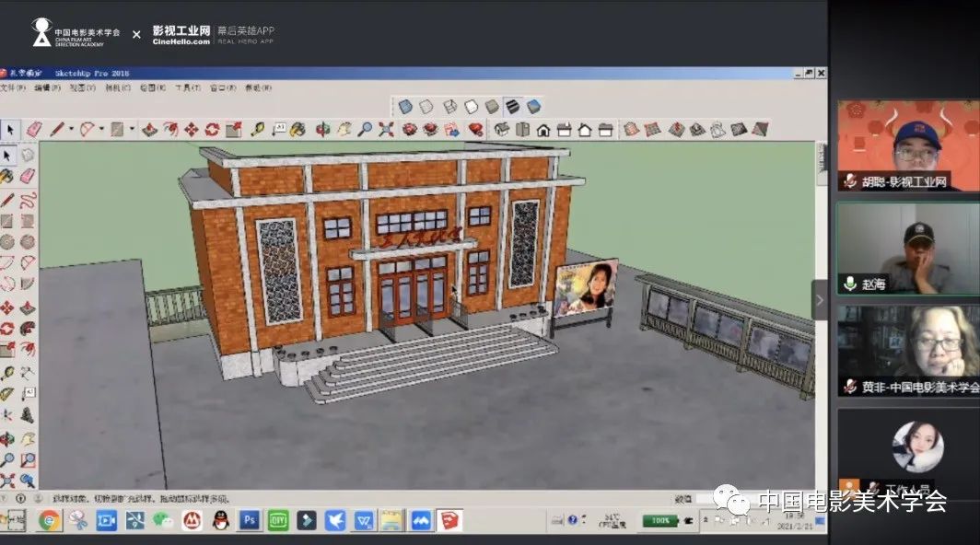980x545 pixels.
Task: Collapse the participant panel using the chevron arrow
Action: (820, 299)
